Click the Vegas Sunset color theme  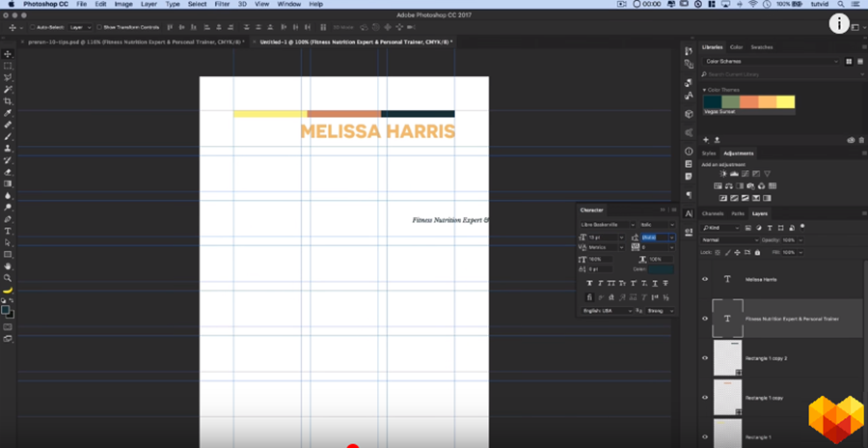click(748, 102)
